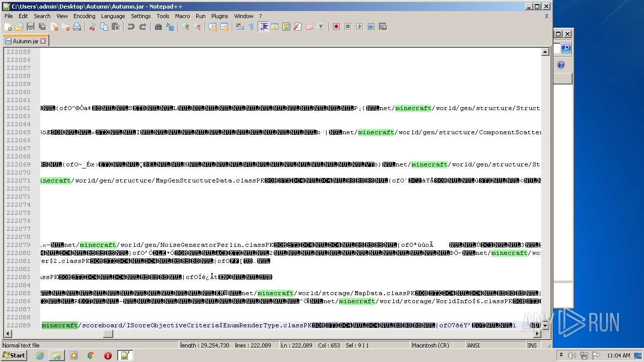Screen dimensions: 644x362
Task: Open the Language menu
Action: pyautogui.click(x=113, y=16)
